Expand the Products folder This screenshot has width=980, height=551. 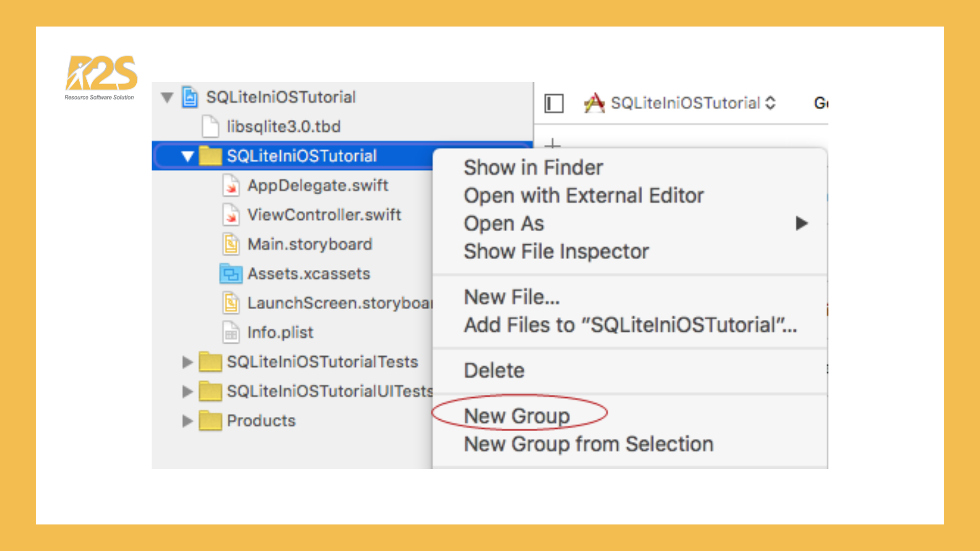click(x=187, y=420)
